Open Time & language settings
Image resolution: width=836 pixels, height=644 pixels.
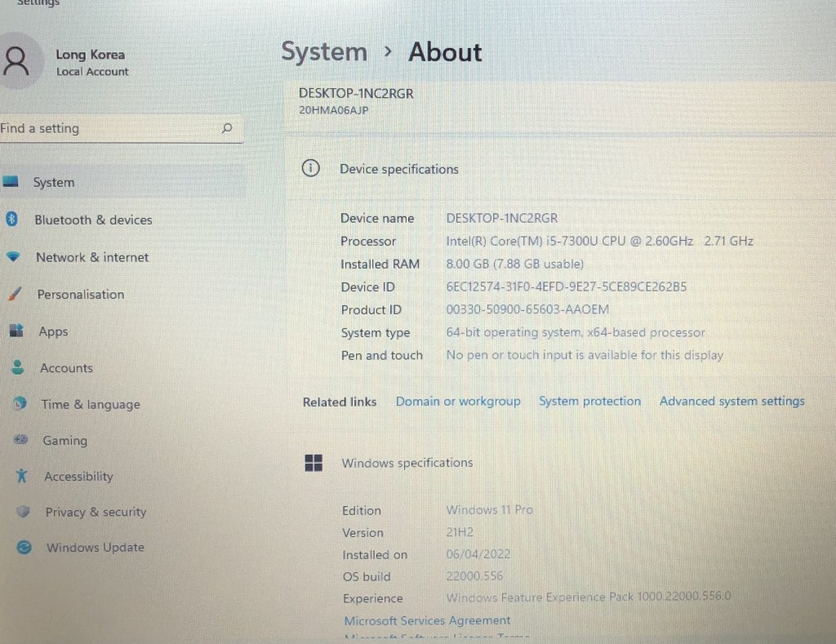91,405
